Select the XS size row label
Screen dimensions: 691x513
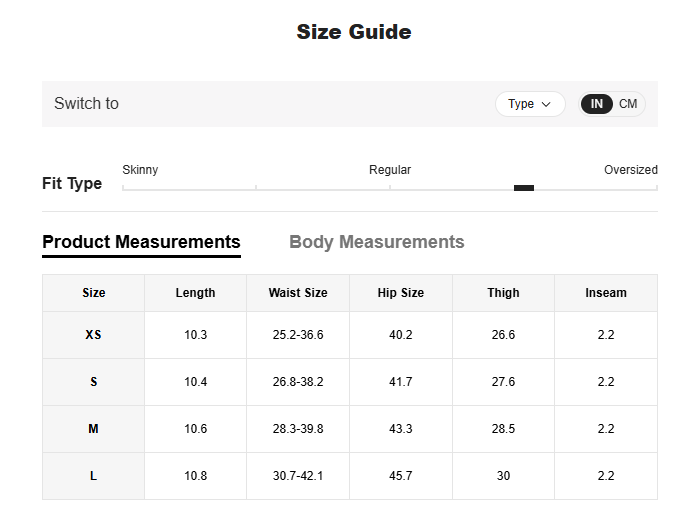pos(94,335)
